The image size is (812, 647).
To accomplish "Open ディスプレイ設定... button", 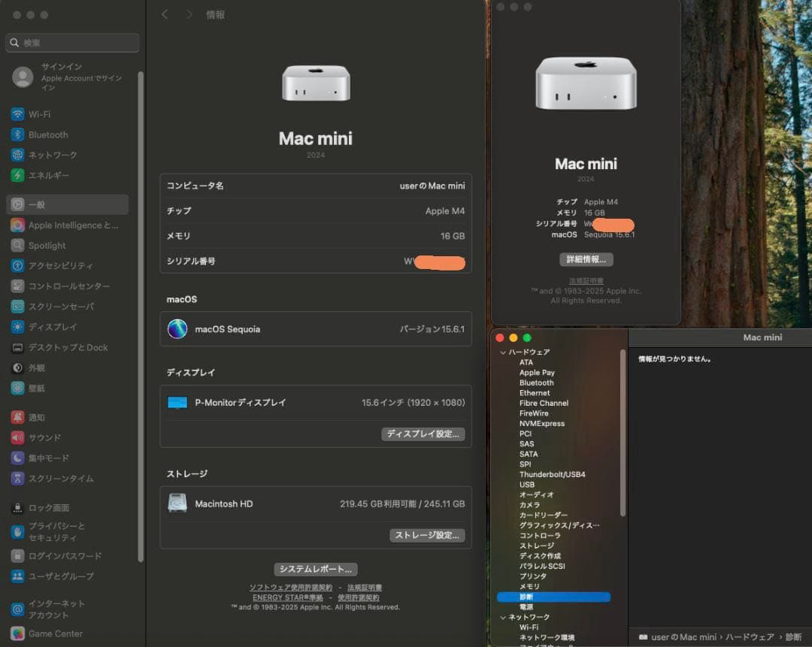I will click(x=423, y=434).
